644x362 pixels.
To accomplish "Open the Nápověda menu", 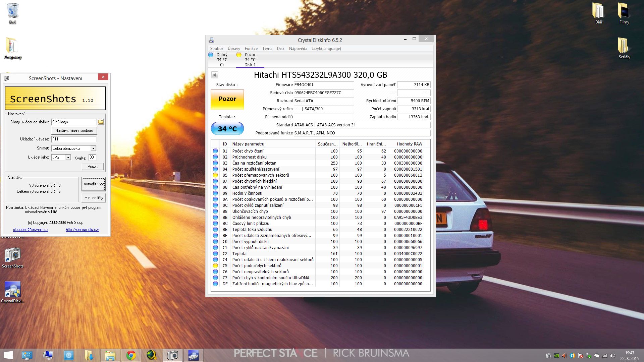I will tap(298, 49).
